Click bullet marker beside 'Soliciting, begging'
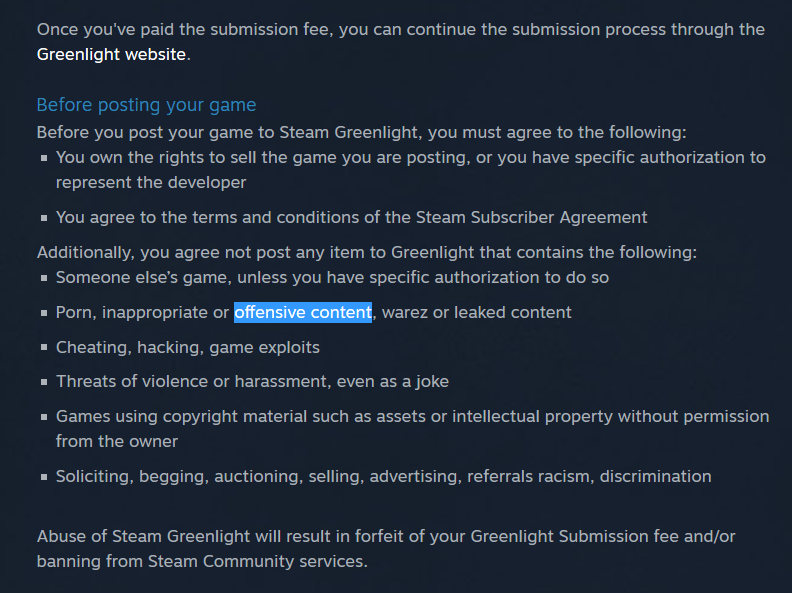792x593 pixels. (x=44, y=477)
